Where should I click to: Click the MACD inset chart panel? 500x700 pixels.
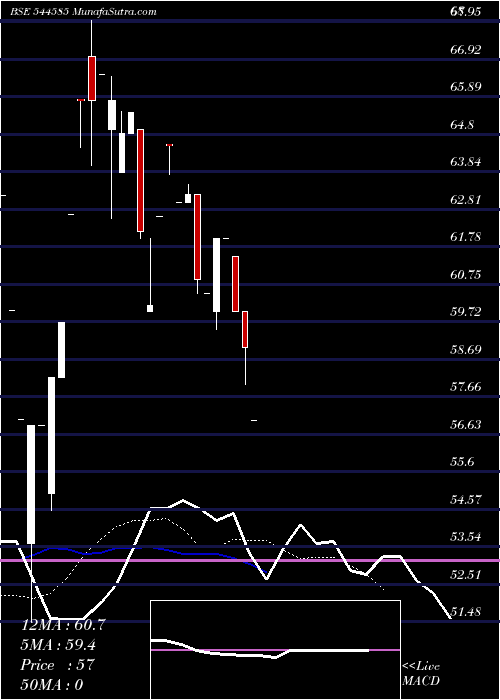(275, 650)
